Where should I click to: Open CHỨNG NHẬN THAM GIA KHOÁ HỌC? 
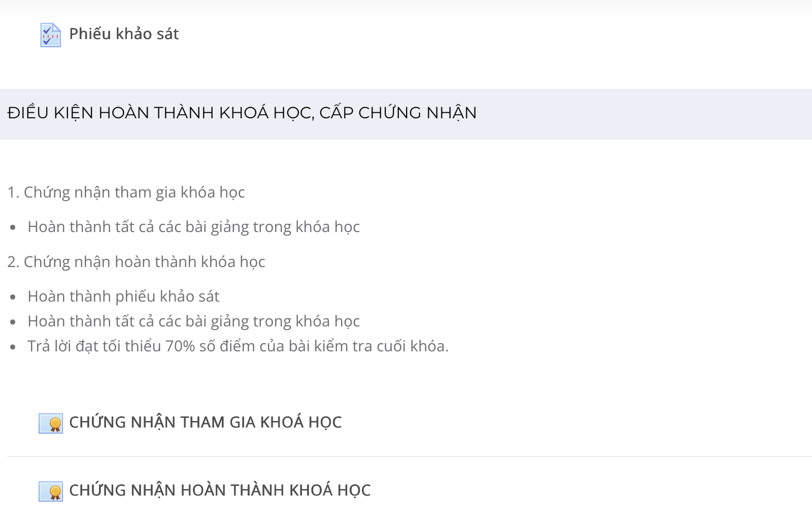click(205, 422)
